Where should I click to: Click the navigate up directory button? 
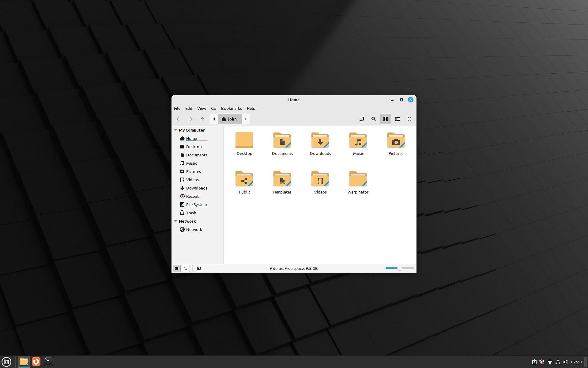[x=202, y=119]
